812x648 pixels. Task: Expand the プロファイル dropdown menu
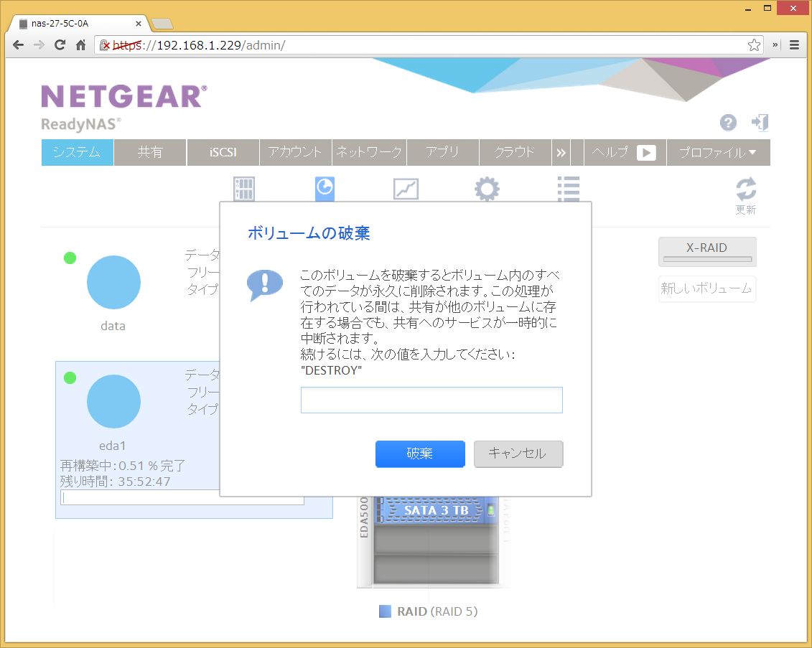click(x=718, y=152)
